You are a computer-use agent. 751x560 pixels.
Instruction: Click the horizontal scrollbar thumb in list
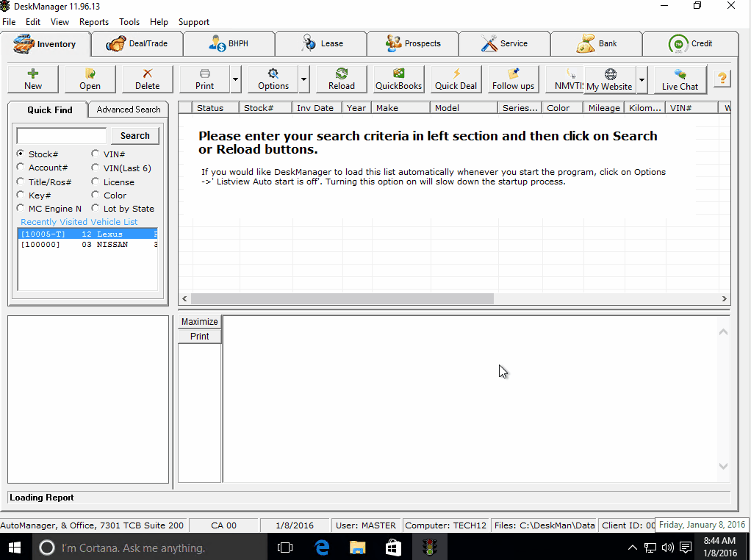point(342,298)
